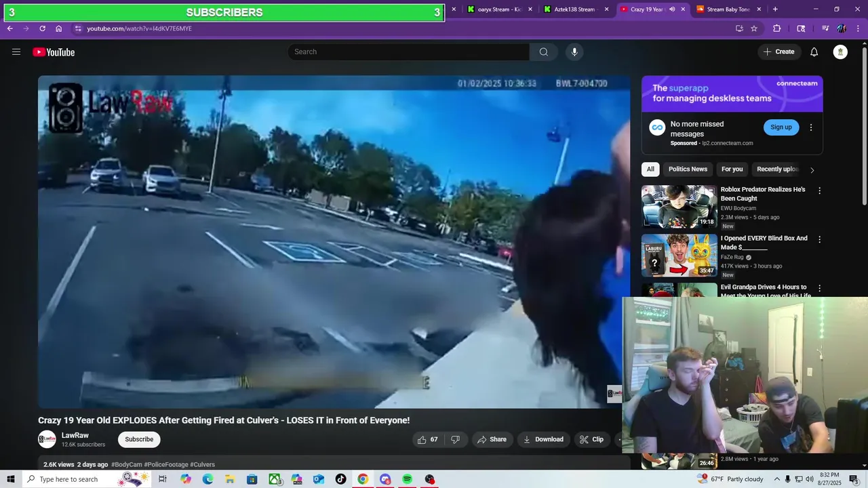Open Windows Start menu
The image size is (868, 488).
tap(11, 479)
